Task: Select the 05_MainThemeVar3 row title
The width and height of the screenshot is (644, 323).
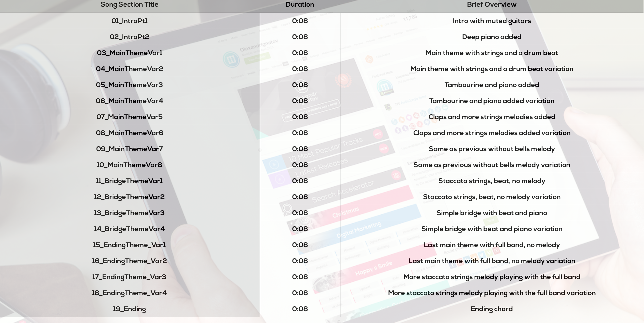Action: click(x=129, y=85)
